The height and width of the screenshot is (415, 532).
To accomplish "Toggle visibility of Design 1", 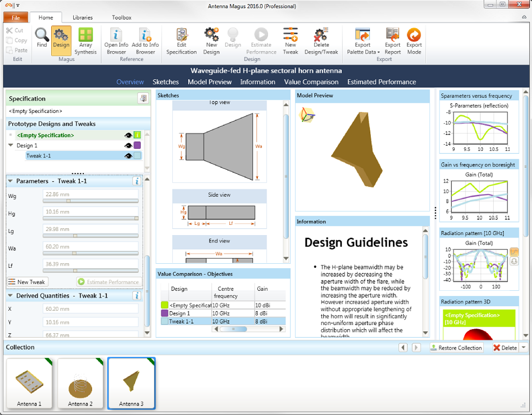I will pyautogui.click(x=128, y=145).
